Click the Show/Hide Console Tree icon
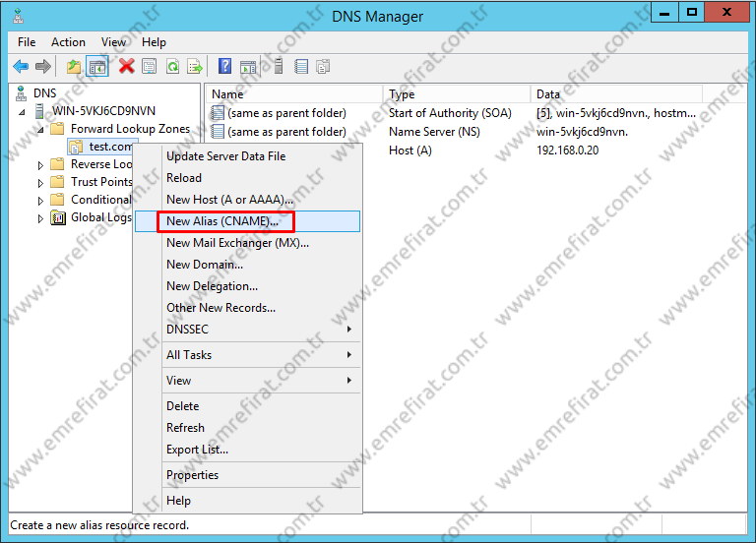The width and height of the screenshot is (756, 543). (97, 67)
